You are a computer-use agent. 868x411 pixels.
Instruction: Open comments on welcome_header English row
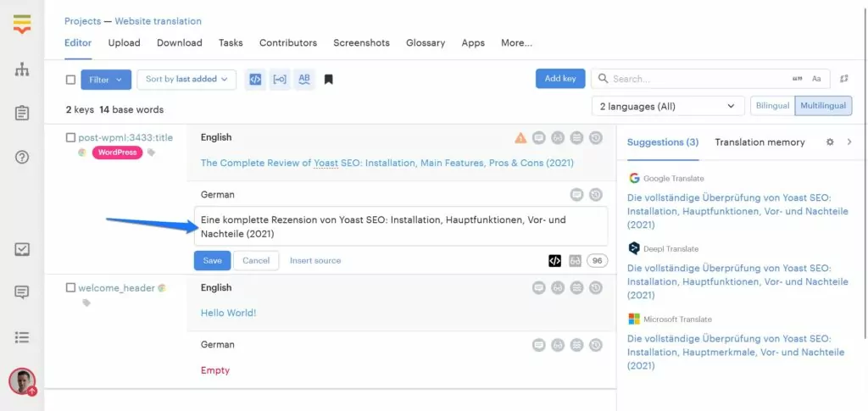539,287
